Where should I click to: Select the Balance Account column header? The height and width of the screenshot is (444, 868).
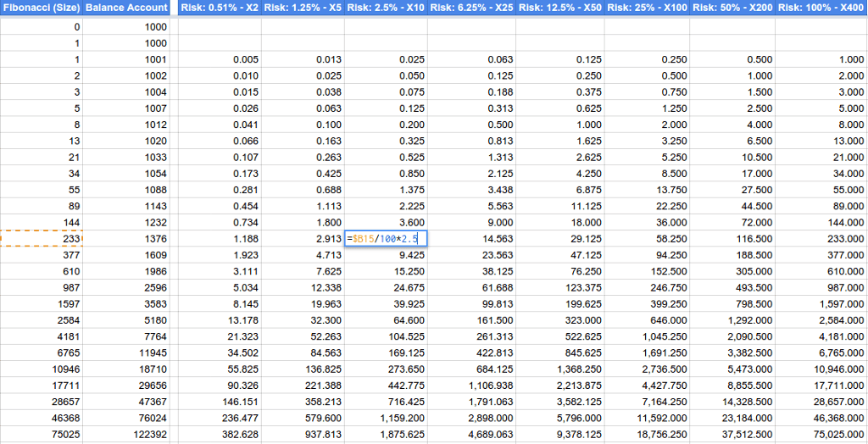tap(126, 8)
